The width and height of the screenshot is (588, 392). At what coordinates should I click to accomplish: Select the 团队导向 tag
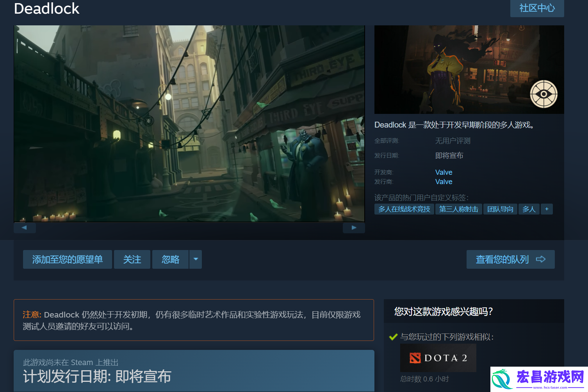click(x=500, y=209)
